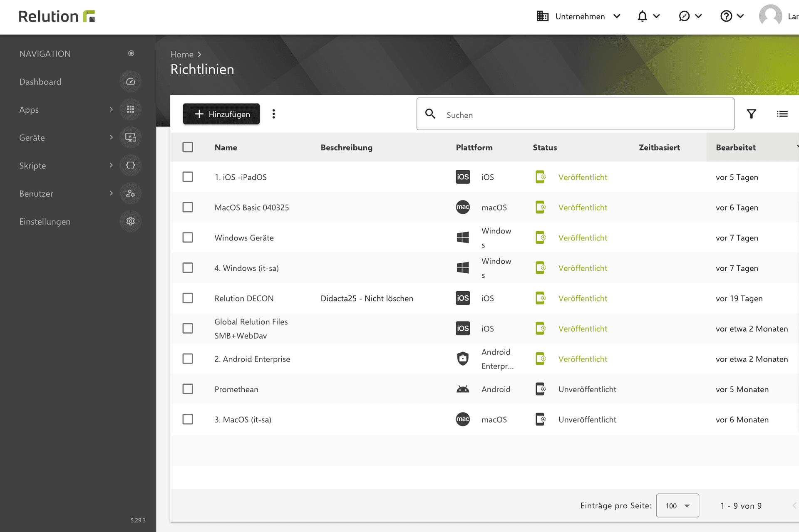Check the MacOS Basic 040325 checkbox
Screen dimensions: 799x532
pyautogui.click(x=188, y=207)
